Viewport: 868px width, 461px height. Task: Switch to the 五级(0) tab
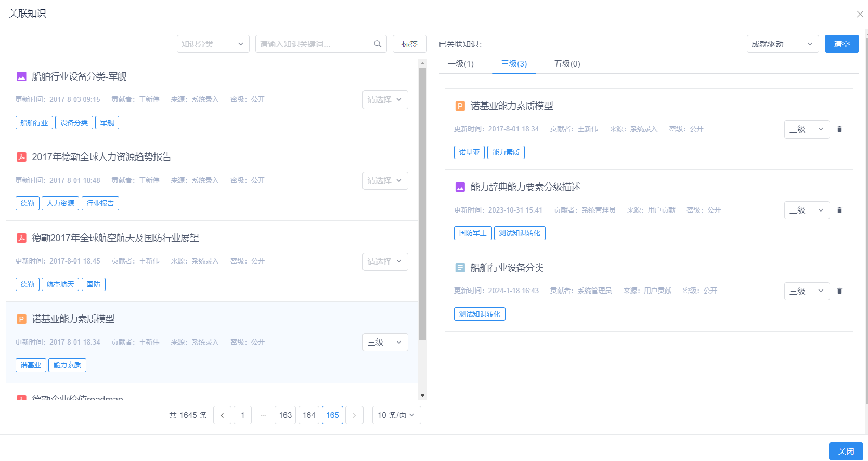(567, 64)
